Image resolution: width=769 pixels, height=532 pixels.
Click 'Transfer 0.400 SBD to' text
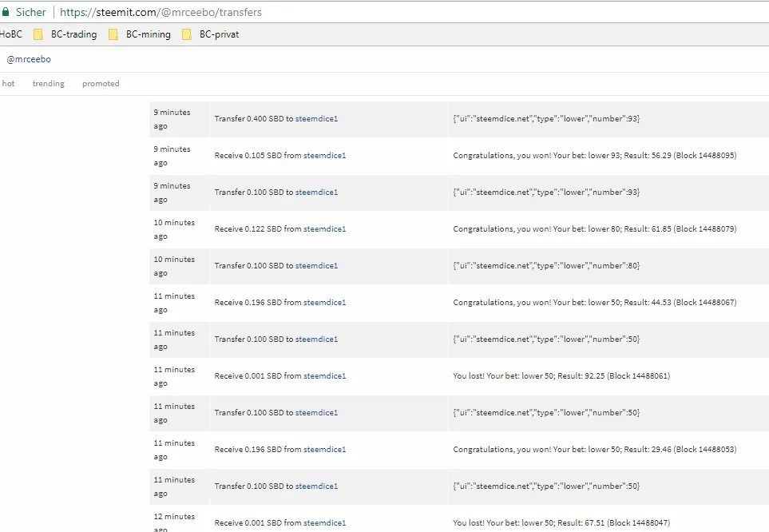pos(254,119)
